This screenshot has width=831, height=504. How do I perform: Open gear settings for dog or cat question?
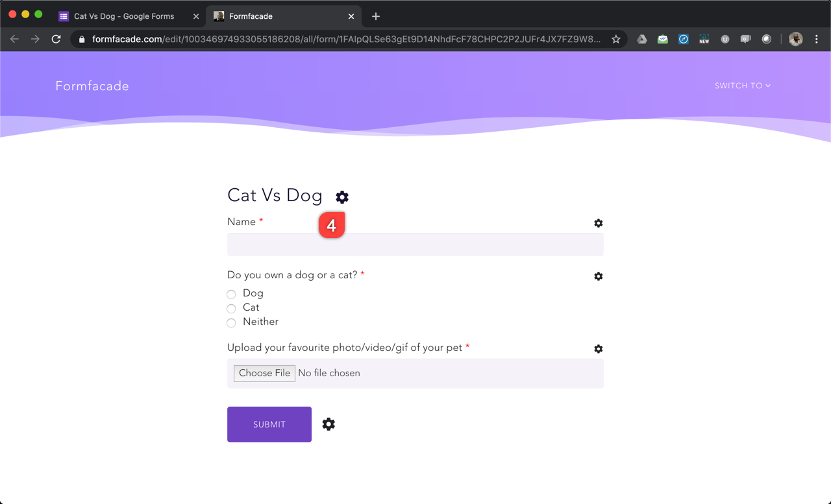pyautogui.click(x=598, y=276)
